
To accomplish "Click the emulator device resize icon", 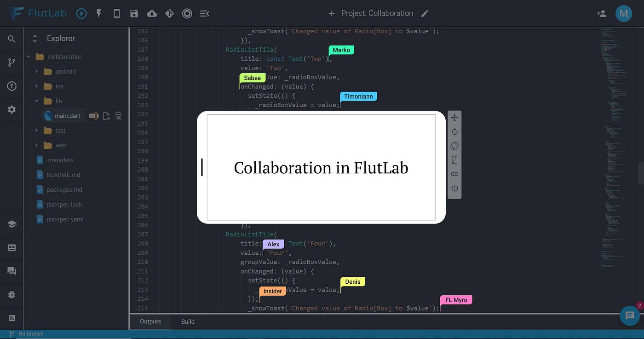I will click(454, 160).
